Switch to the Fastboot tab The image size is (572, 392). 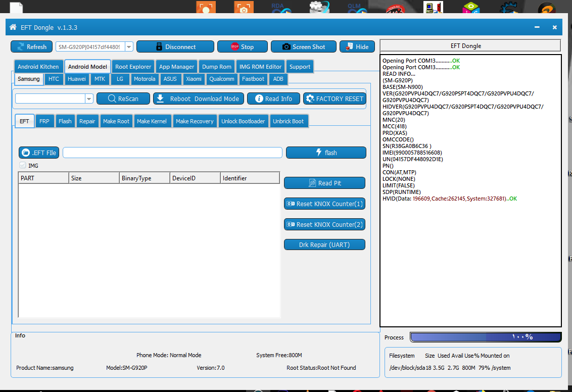click(x=253, y=79)
